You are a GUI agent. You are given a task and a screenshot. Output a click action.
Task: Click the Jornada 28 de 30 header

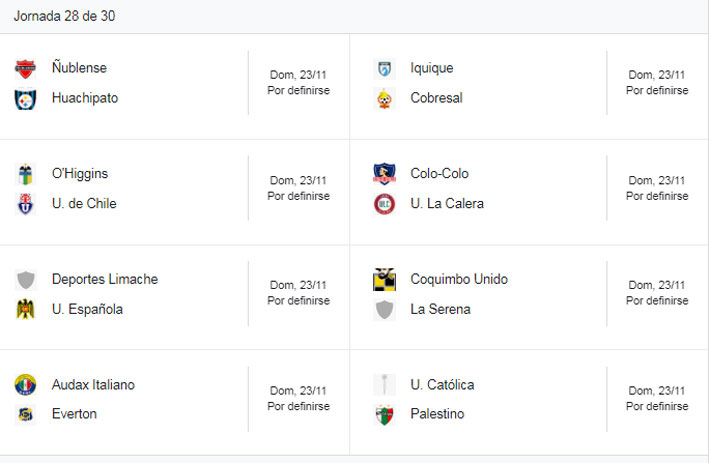tap(64, 16)
